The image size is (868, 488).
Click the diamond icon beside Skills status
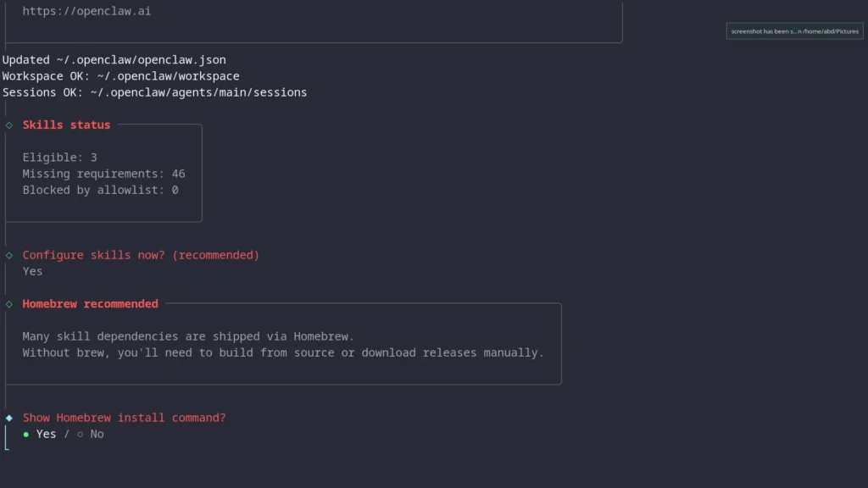[8, 125]
